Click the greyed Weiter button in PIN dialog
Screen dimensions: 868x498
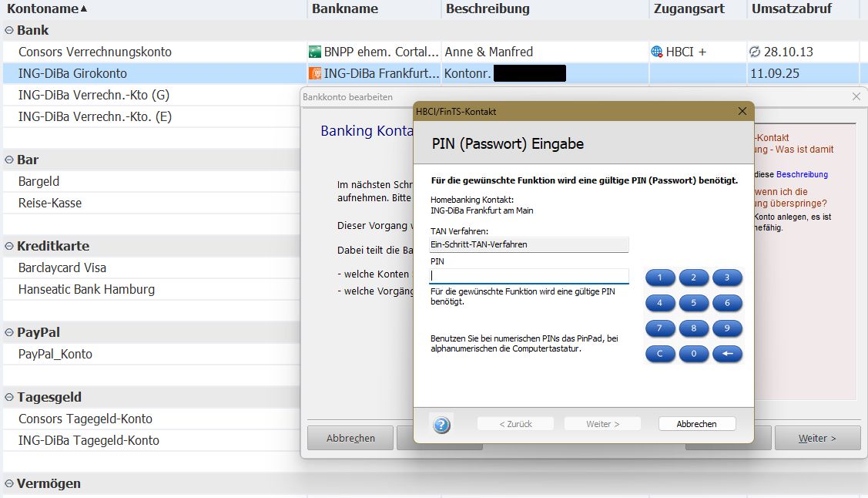pyautogui.click(x=602, y=424)
